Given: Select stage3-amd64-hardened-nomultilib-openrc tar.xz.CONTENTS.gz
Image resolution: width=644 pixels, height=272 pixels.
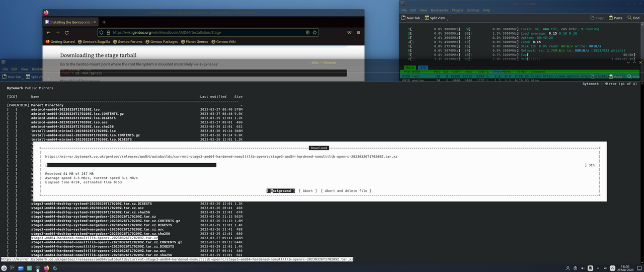Looking at the screenshot, I should [x=106, y=242].
